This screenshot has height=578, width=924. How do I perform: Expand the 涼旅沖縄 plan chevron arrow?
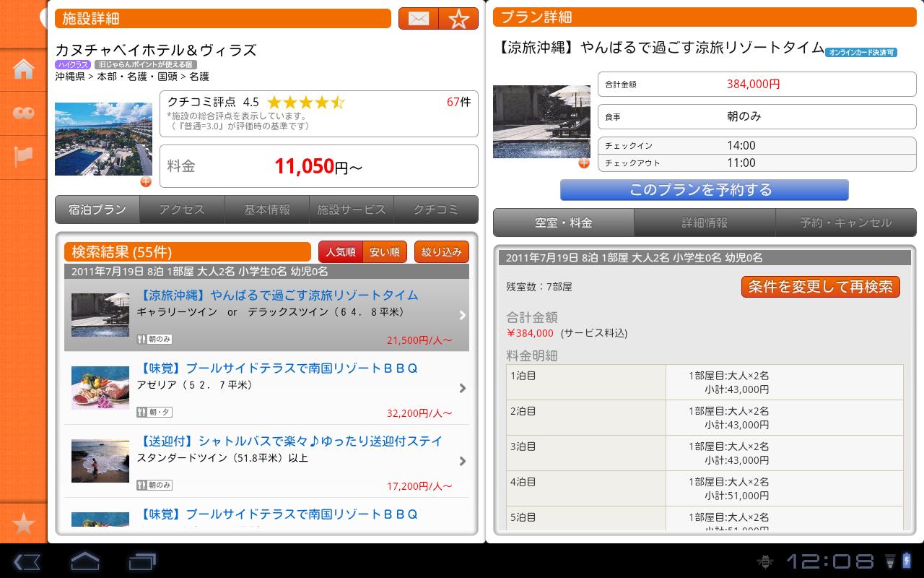[462, 315]
